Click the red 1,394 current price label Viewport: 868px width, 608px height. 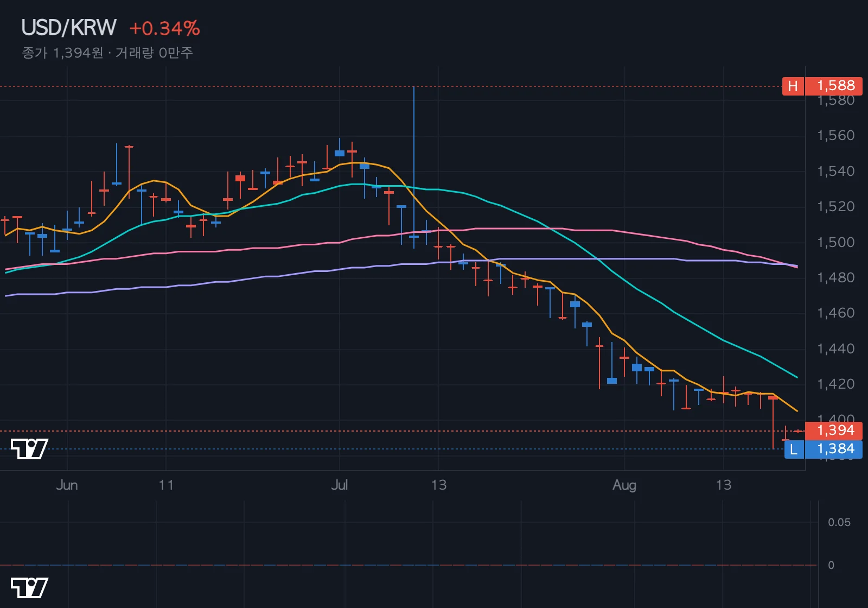click(x=834, y=430)
